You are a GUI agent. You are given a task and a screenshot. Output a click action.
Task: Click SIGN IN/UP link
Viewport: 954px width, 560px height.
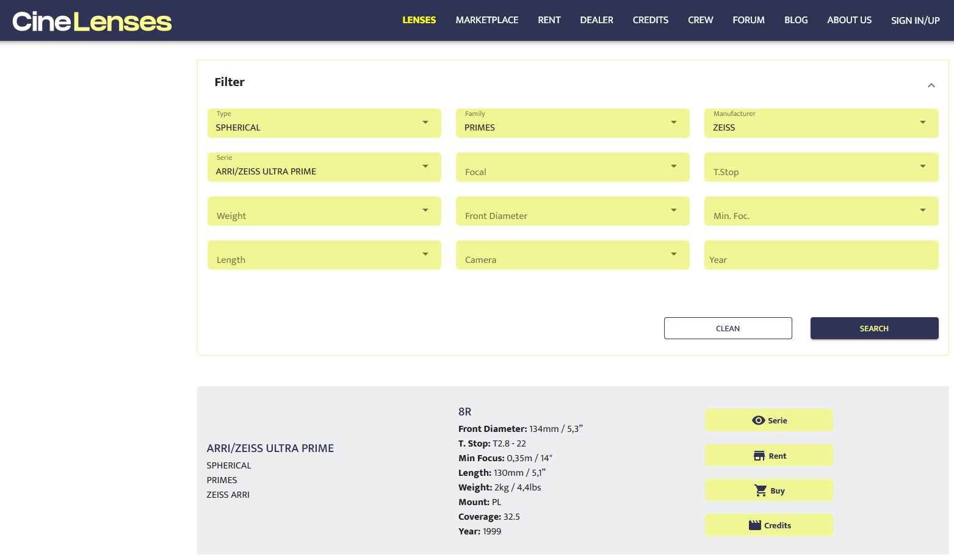916,21
